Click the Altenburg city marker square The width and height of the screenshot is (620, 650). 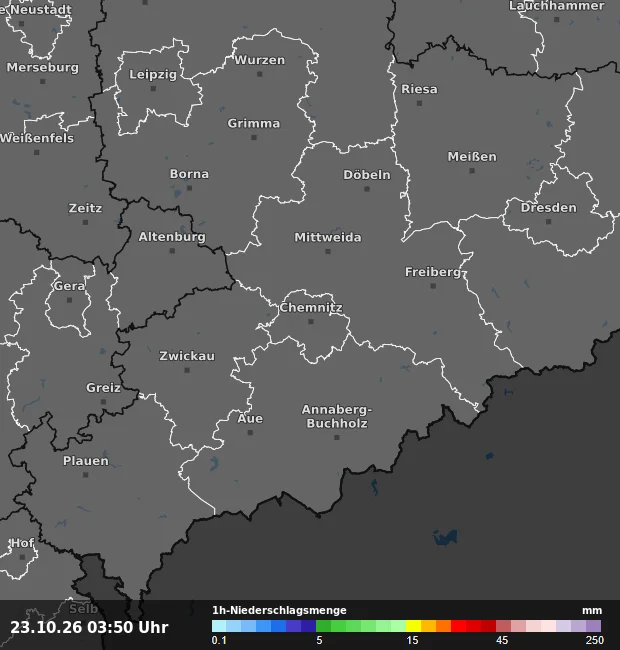172,251
